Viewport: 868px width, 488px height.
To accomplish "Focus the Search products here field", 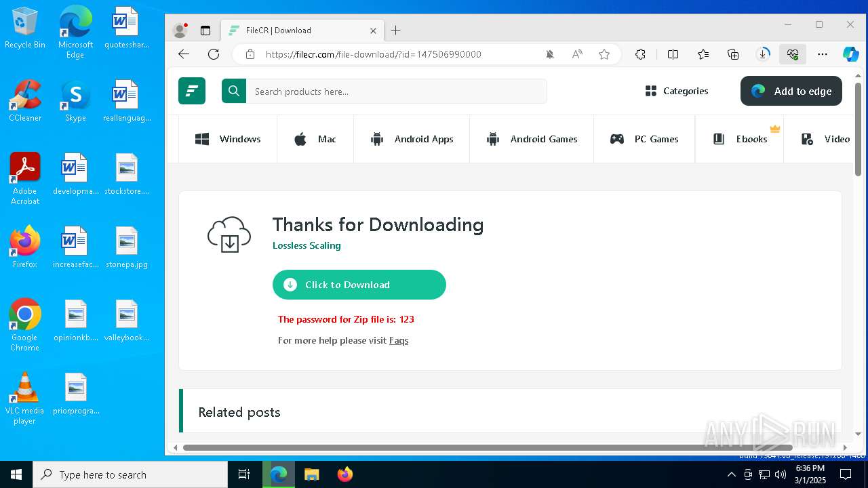I will [x=397, y=91].
